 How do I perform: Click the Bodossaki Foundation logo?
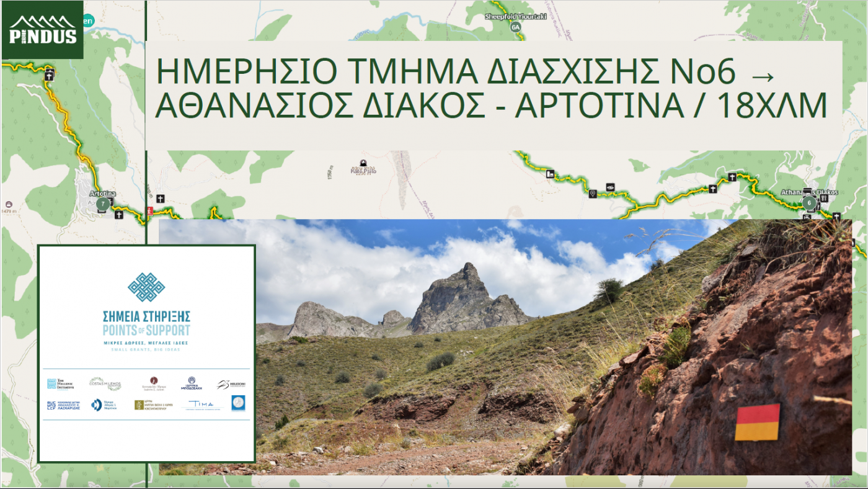191,384
